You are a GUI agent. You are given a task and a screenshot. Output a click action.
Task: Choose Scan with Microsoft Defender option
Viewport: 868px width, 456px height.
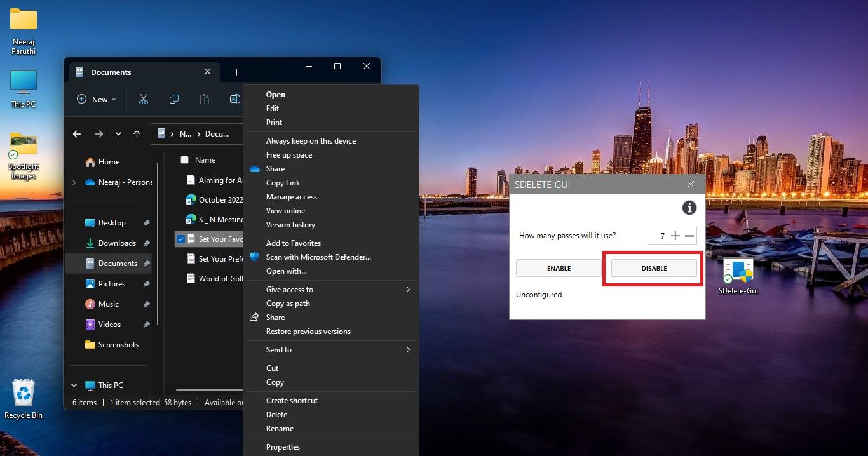click(x=318, y=257)
